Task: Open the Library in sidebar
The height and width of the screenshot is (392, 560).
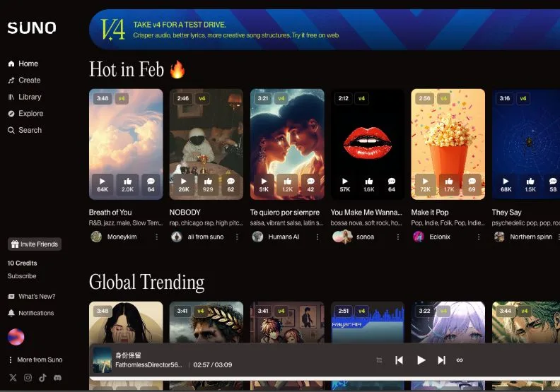Action: pyautogui.click(x=25, y=97)
